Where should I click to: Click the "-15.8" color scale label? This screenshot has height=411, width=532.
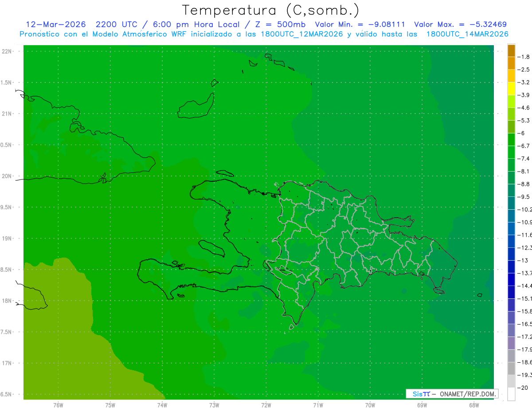coord(524,311)
